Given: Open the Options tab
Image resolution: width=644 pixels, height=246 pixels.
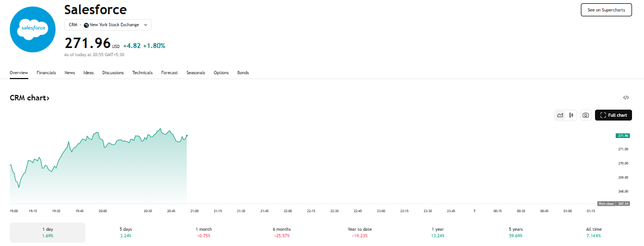Looking at the screenshot, I should 221,73.
